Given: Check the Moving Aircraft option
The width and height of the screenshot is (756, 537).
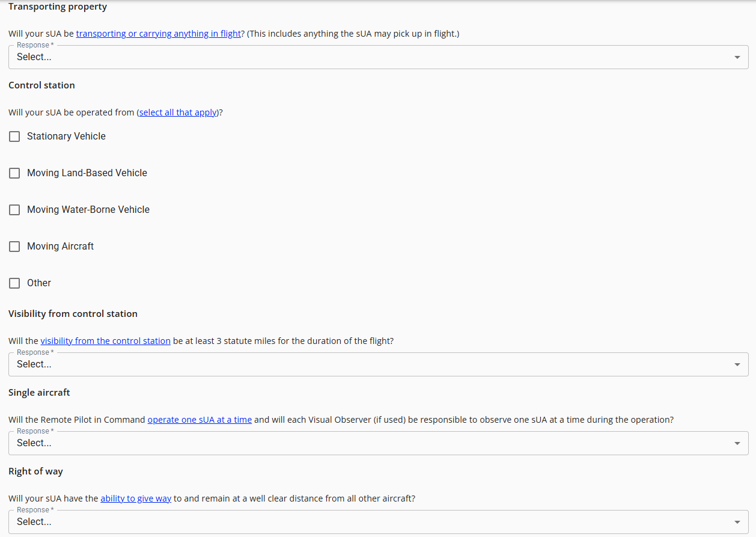Looking at the screenshot, I should point(14,246).
